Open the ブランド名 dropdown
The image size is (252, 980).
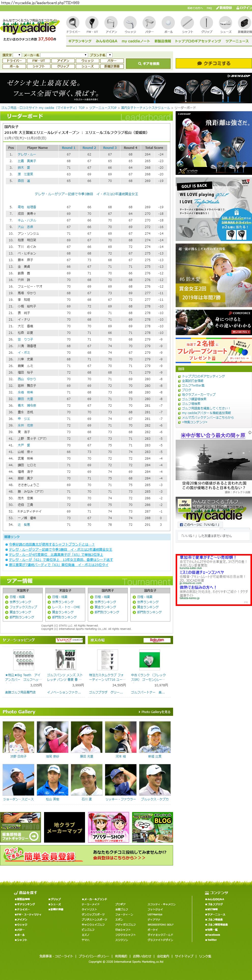point(109,55)
